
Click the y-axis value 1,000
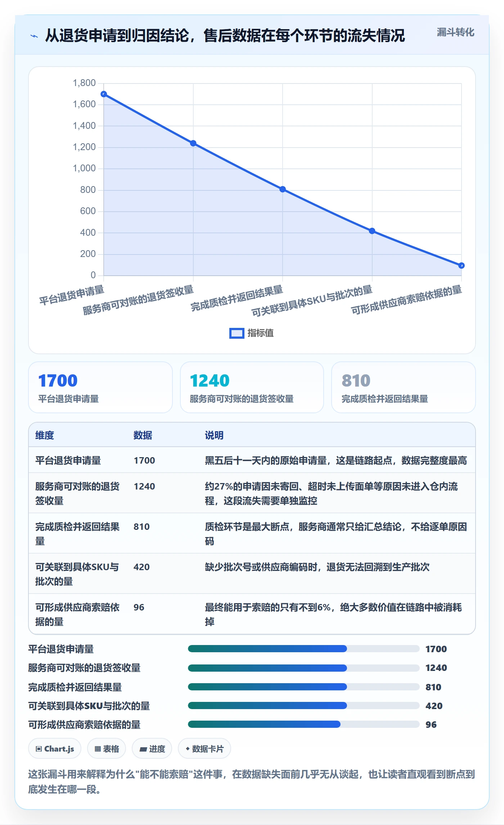tap(84, 168)
